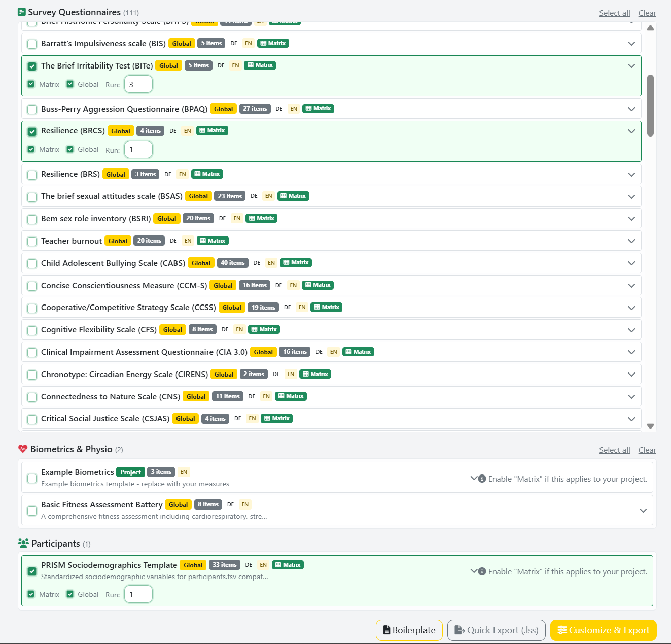Expand Critical Social Justice Scale row
Image resolution: width=671 pixels, height=644 pixels.
631,419
